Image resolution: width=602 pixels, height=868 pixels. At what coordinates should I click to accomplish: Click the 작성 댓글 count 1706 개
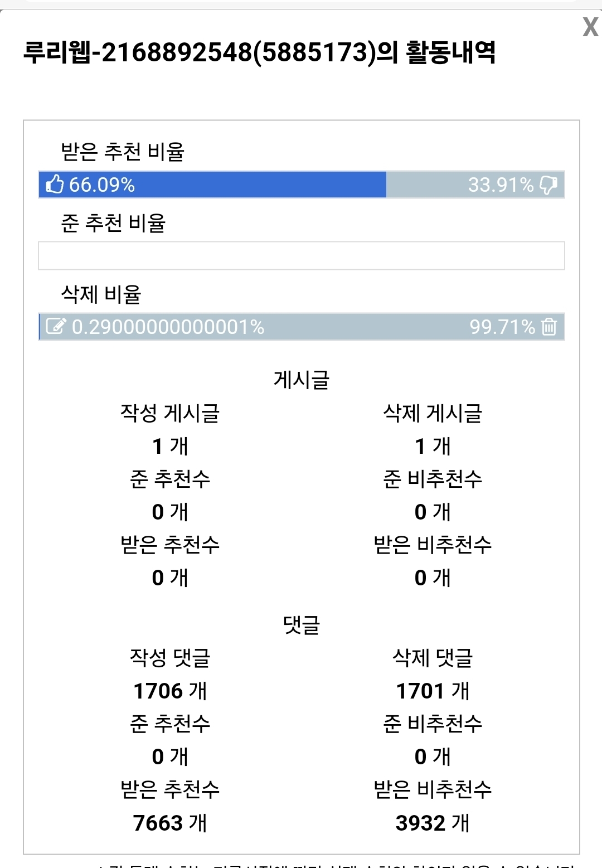(170, 691)
